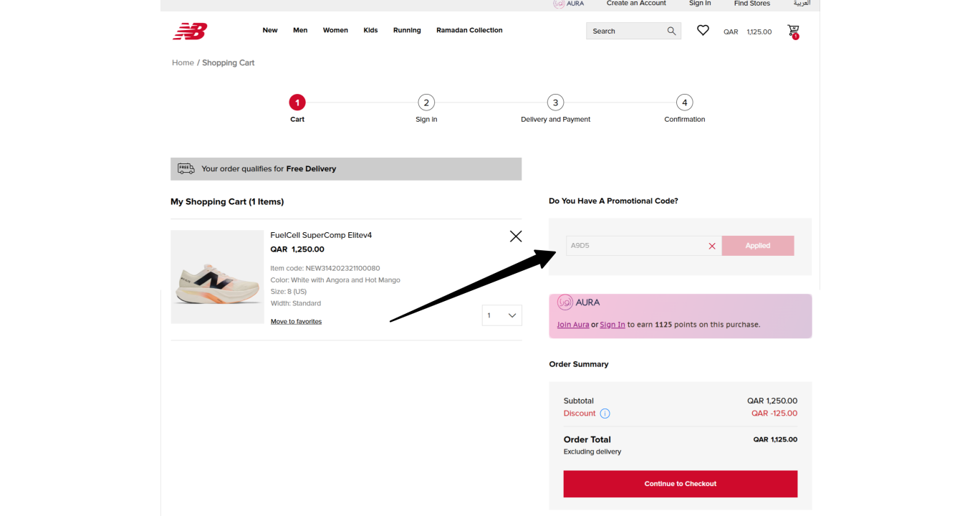The image size is (980, 516).
Task: Remove FuelCell SuperComp item with X icon
Action: [x=516, y=236]
